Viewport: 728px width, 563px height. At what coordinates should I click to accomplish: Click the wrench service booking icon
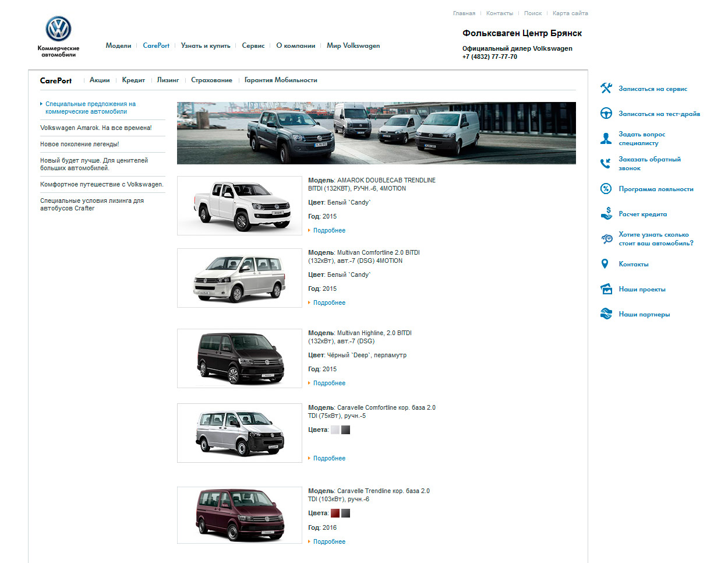606,89
